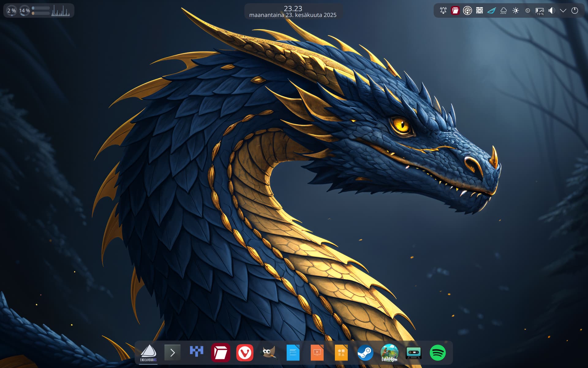Screen dimensions: 588x368
Task: Open LibreOffice Impress presentation icon
Action: pyautogui.click(x=317, y=353)
